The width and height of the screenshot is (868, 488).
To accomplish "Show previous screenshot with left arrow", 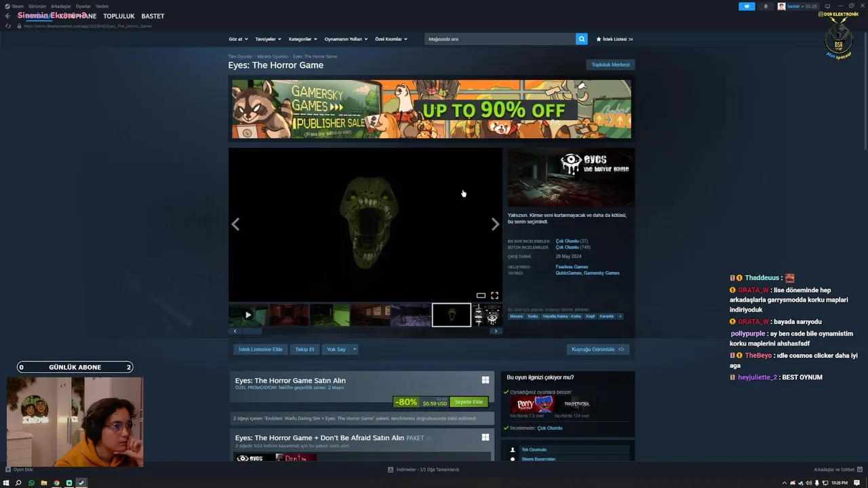I will [235, 224].
